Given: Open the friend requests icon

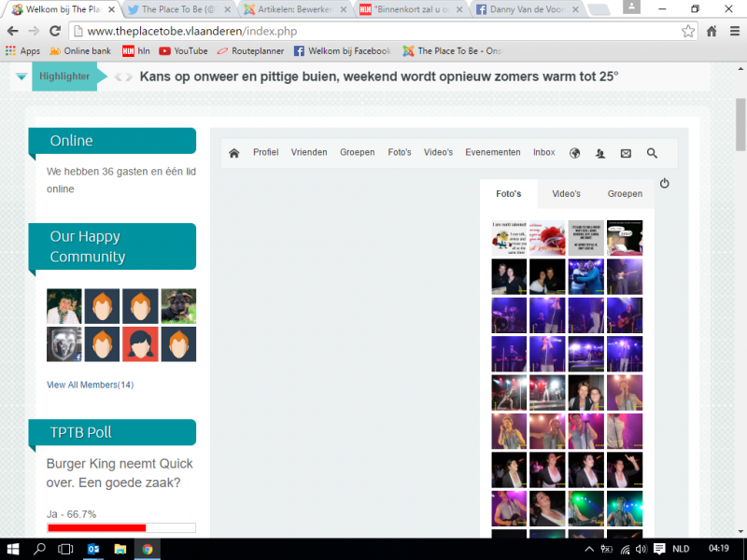Looking at the screenshot, I should pos(600,153).
